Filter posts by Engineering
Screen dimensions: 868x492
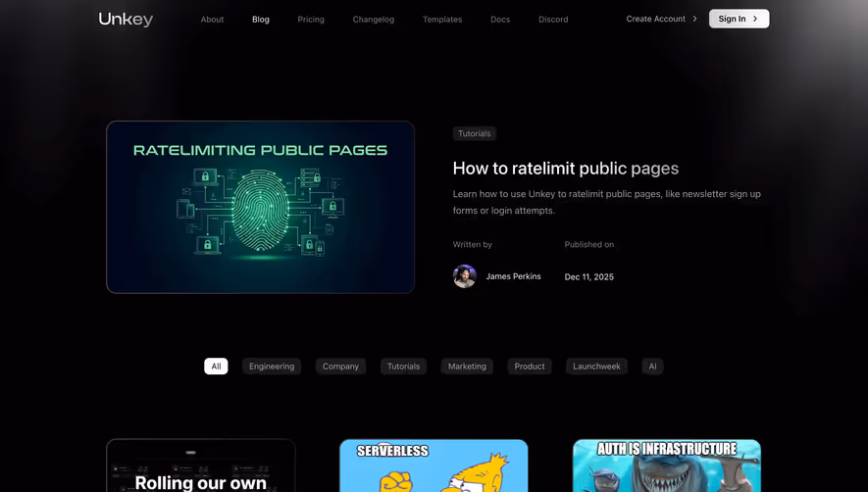pyautogui.click(x=272, y=367)
